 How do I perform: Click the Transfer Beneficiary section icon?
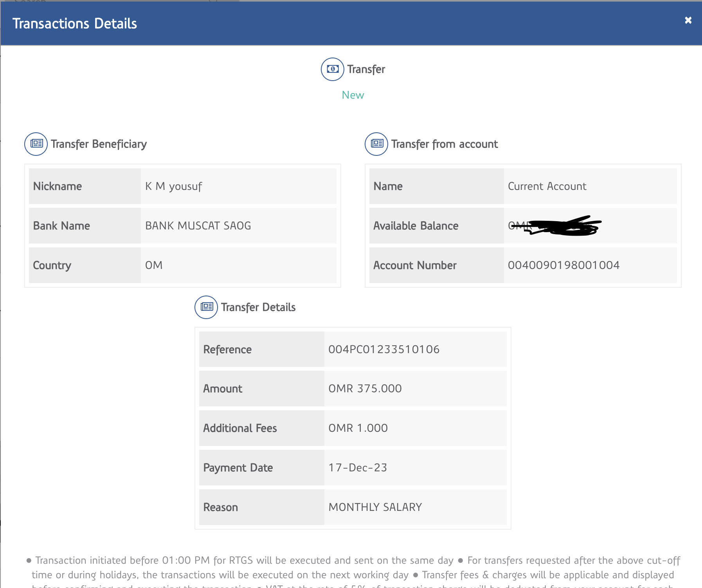36,144
